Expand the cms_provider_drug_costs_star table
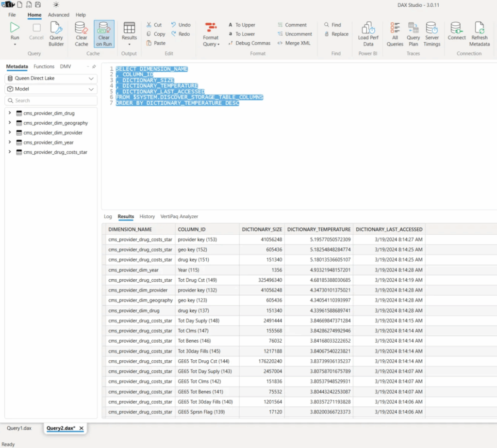This screenshot has width=497, height=448. pyautogui.click(x=10, y=152)
